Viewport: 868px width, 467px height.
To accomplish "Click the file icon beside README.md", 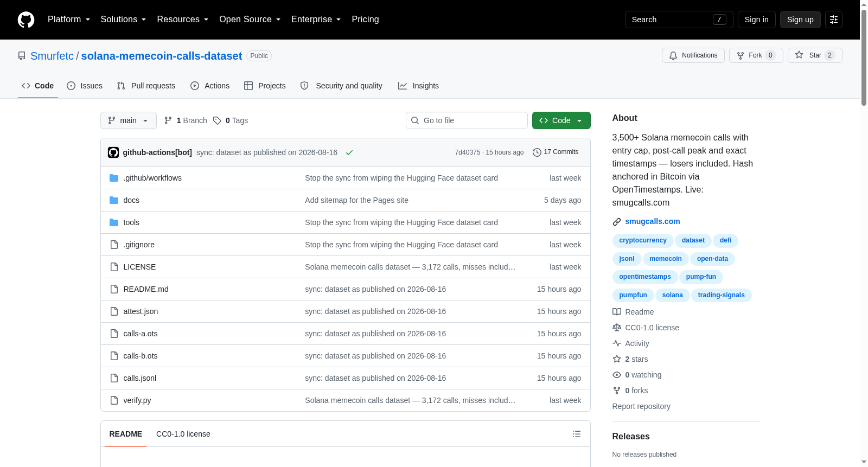I will tap(114, 289).
